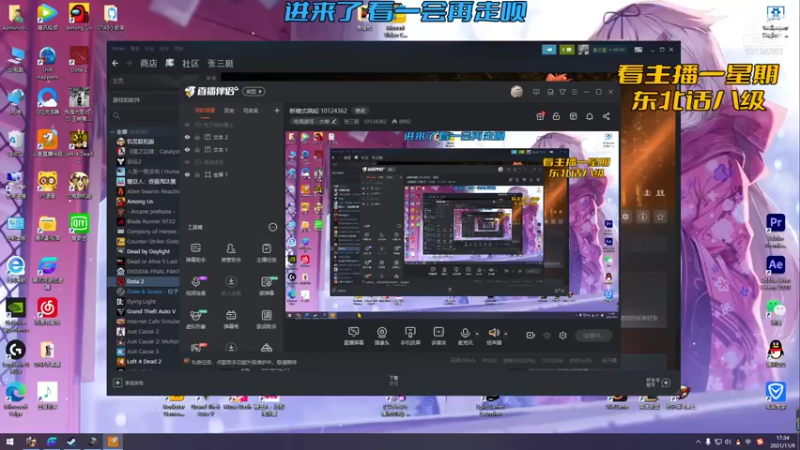Collapse the 工具箱 toolbox section

pyautogui.click(x=273, y=227)
